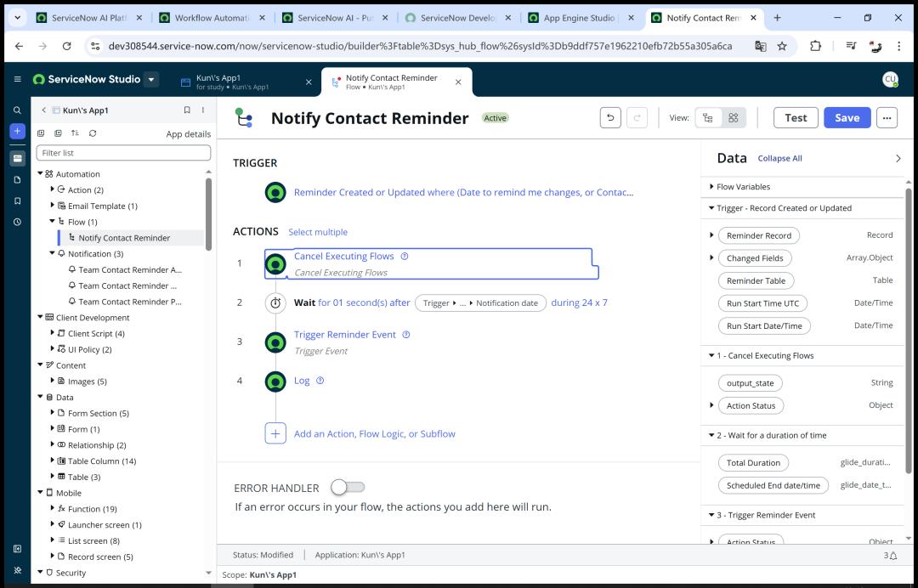Click the blue plus create icon

point(18,131)
